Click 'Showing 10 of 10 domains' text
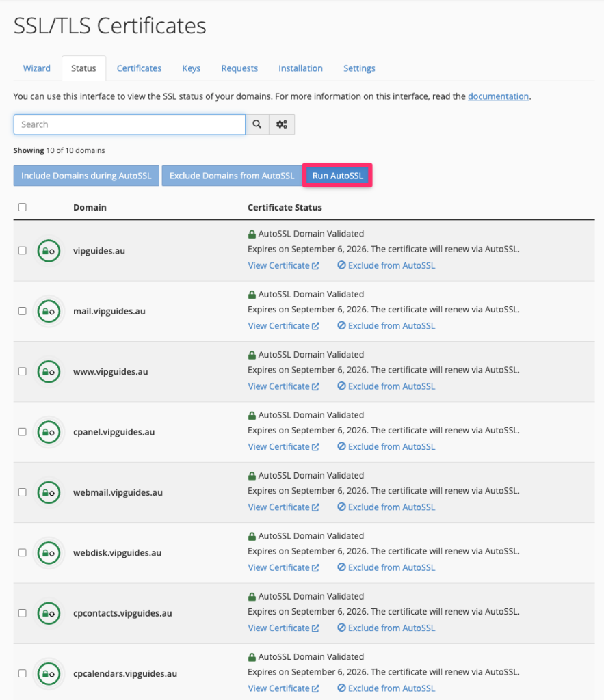Screen dimensions: 604x700 (59, 150)
